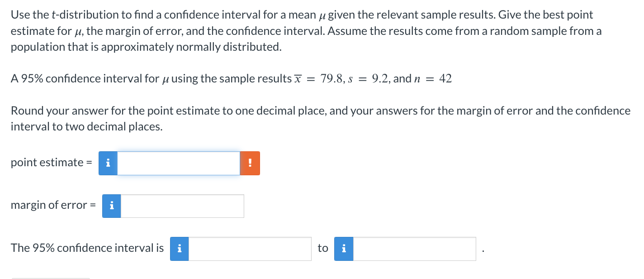
Task: Click info icon after the word "to"
Action: [x=344, y=249]
